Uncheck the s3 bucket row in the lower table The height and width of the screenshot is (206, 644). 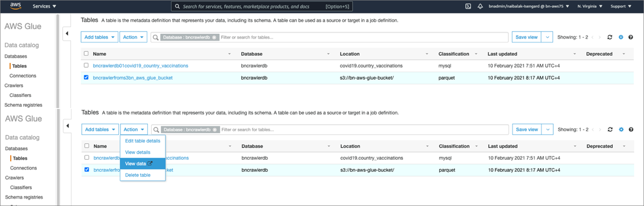tap(87, 169)
